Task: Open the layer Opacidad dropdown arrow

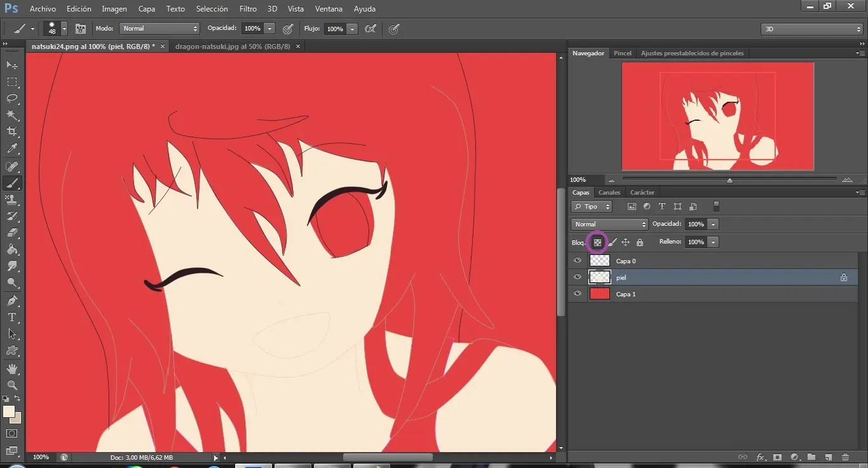Action: (x=714, y=224)
